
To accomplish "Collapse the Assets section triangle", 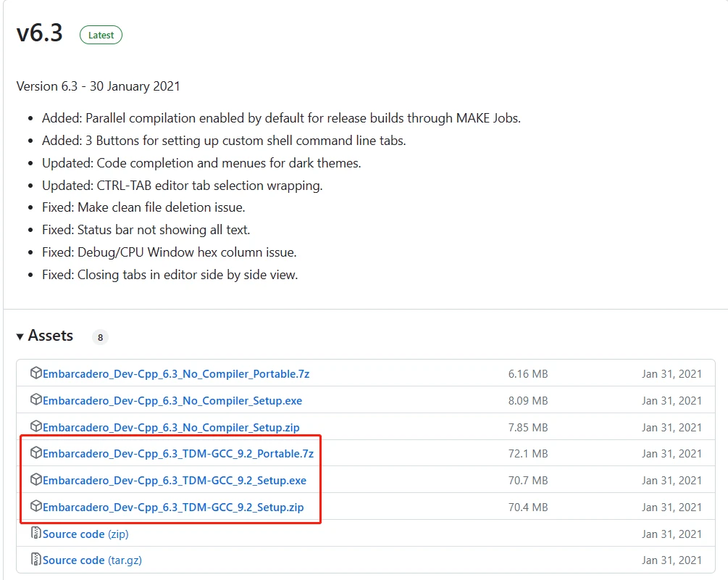I will (x=20, y=336).
